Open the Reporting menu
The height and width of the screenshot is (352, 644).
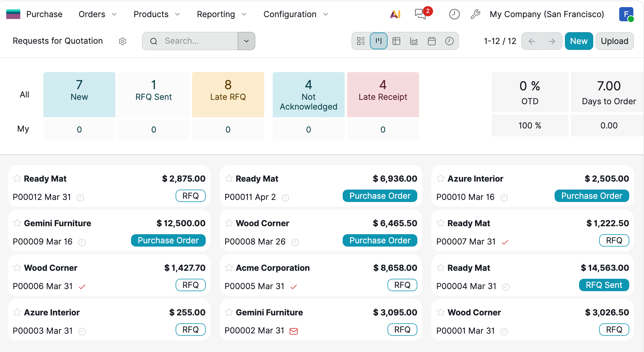[221, 14]
